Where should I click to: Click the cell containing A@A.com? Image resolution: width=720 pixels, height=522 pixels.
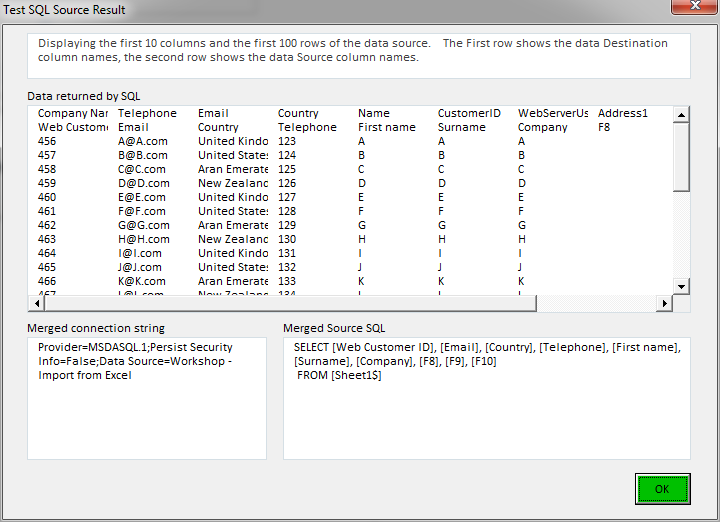(143, 141)
